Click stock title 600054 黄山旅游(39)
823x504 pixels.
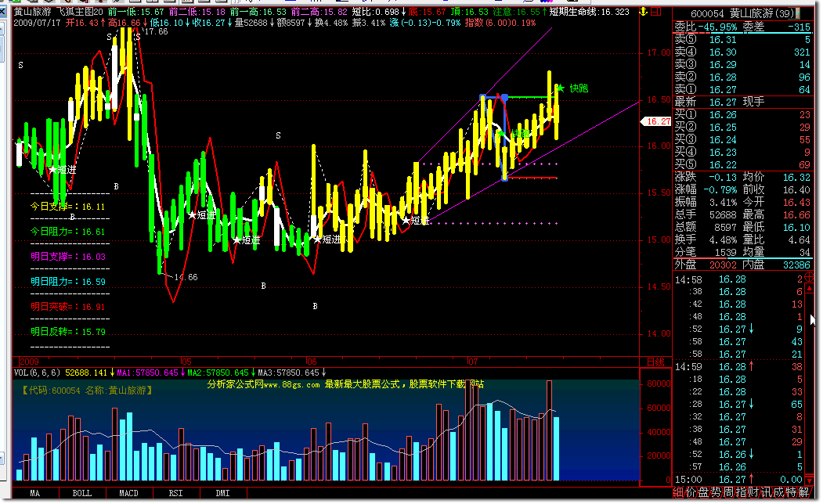(742, 13)
